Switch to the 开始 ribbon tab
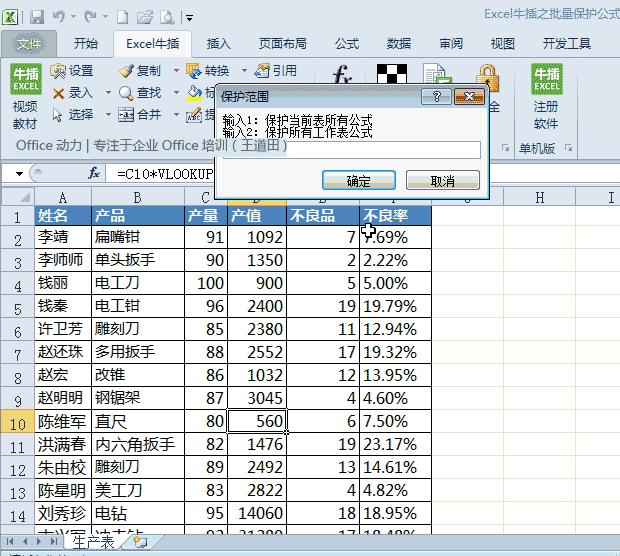The width and height of the screenshot is (620, 556). pyautogui.click(x=85, y=43)
